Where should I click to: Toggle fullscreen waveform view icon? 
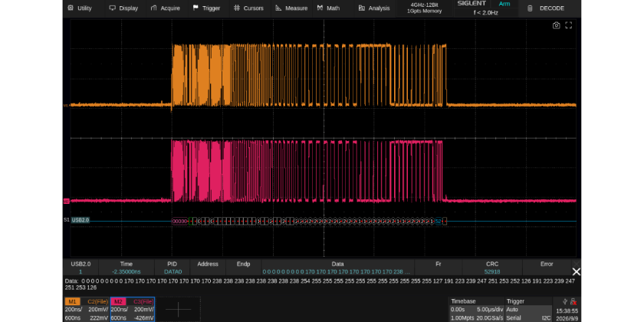pos(568,25)
